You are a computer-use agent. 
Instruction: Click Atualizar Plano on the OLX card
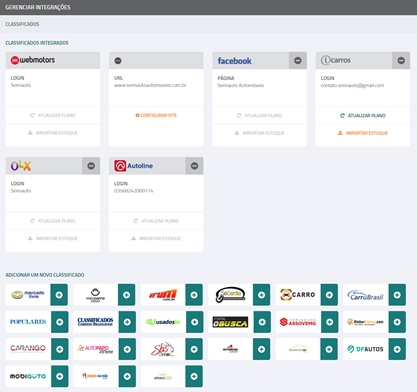coord(53,221)
